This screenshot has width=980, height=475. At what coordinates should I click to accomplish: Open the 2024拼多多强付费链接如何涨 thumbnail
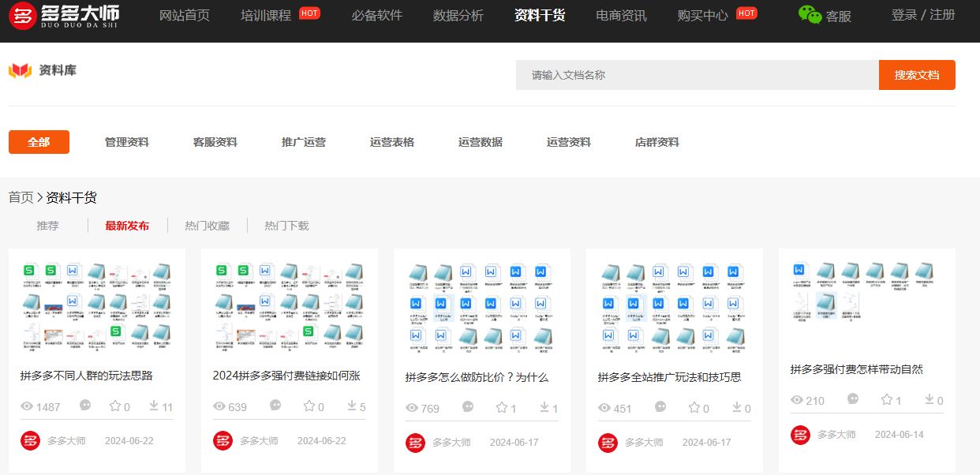tap(290, 306)
